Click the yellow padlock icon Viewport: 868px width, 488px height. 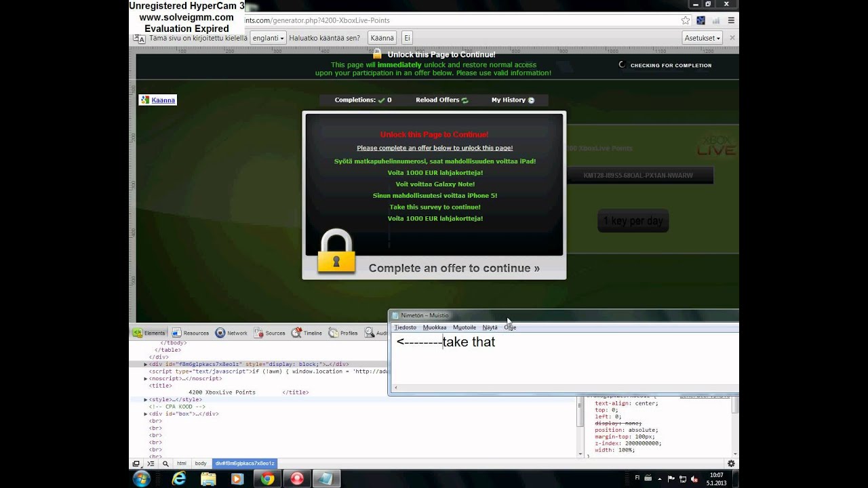[x=336, y=251]
